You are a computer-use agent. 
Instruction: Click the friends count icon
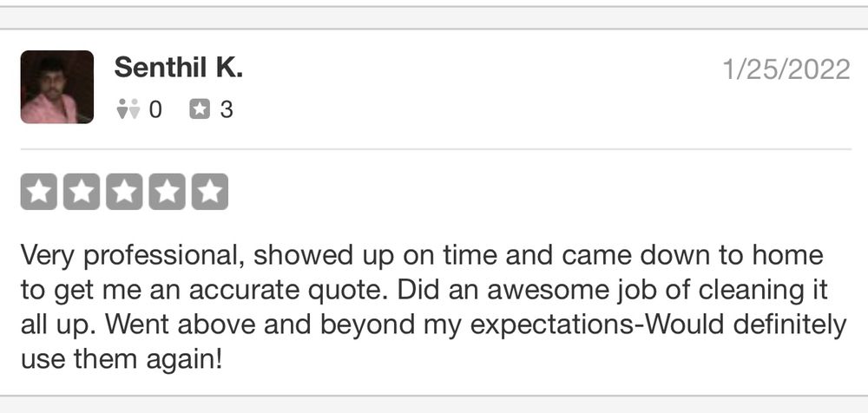tap(128, 109)
